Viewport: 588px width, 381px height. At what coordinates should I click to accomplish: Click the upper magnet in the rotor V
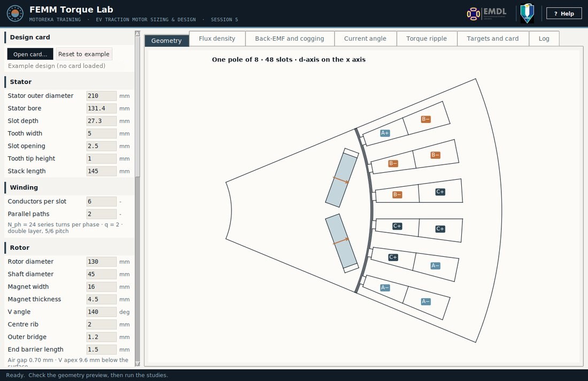pyautogui.click(x=341, y=179)
